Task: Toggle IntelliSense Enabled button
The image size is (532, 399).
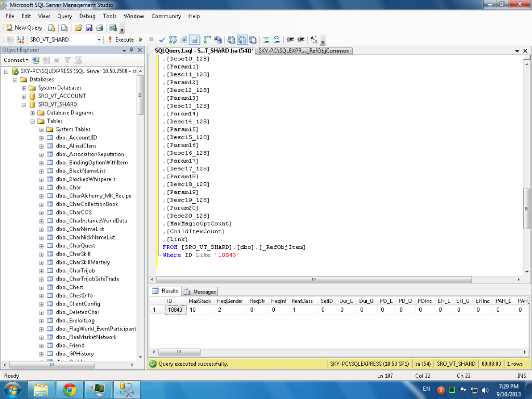Action: 194,39
